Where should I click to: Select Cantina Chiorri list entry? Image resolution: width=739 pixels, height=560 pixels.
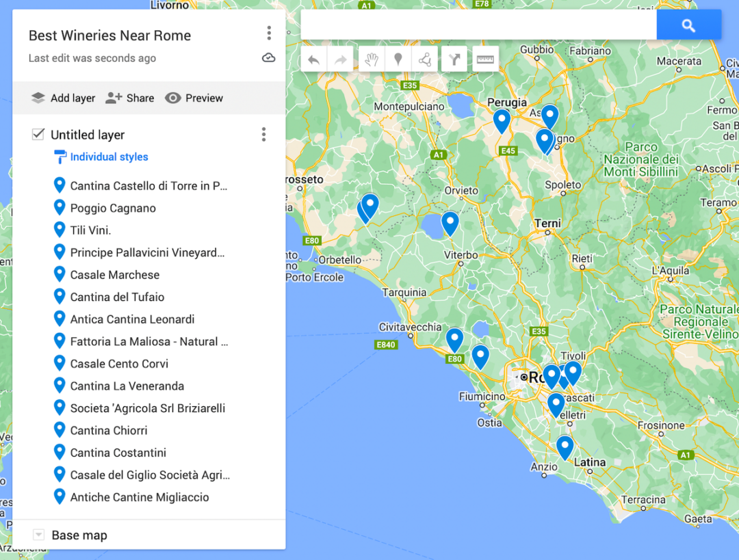(x=109, y=430)
